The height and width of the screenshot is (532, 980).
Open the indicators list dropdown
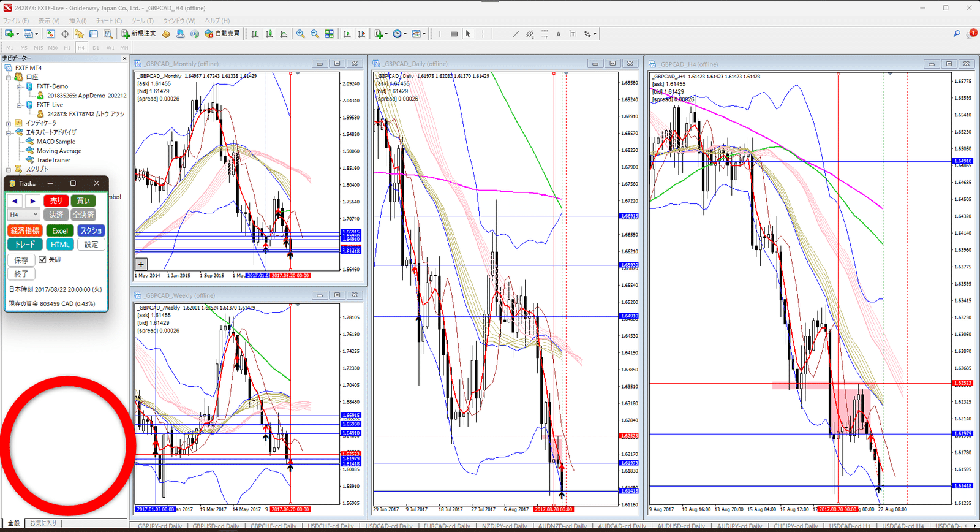381,34
